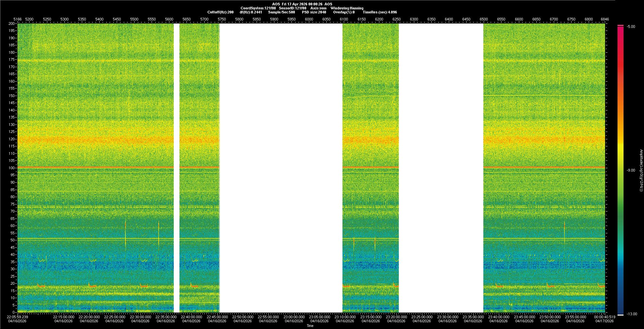Viewport: 644px width, 329px height.
Task: Click the top-axis tick label 6846
Action: point(605,19)
